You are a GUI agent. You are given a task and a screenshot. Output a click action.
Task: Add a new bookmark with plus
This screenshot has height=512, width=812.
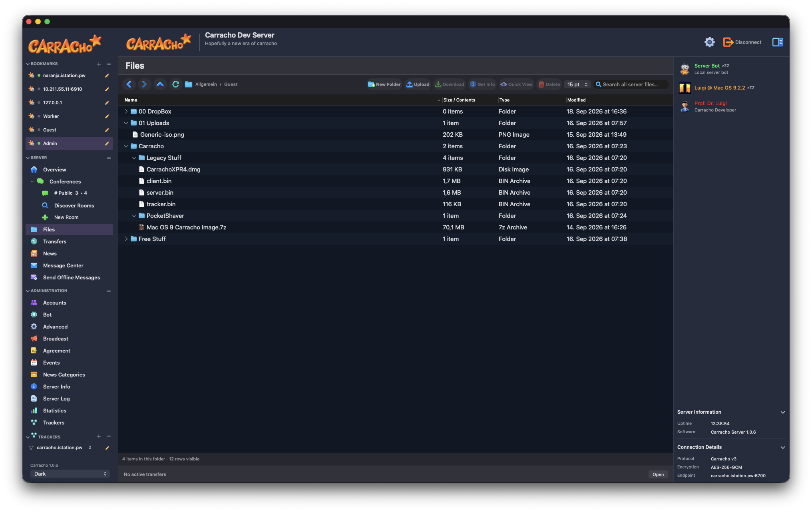point(99,64)
